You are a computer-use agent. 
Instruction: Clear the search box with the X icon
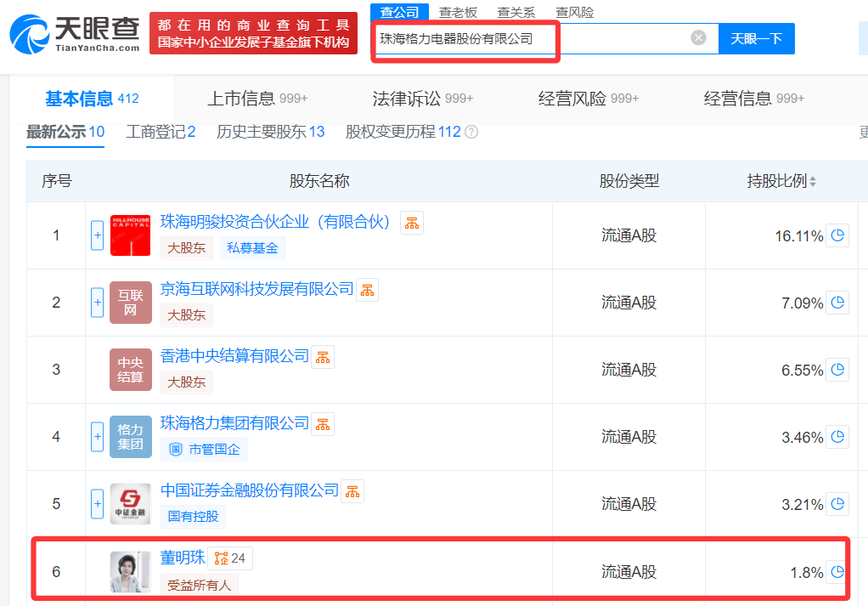[699, 37]
